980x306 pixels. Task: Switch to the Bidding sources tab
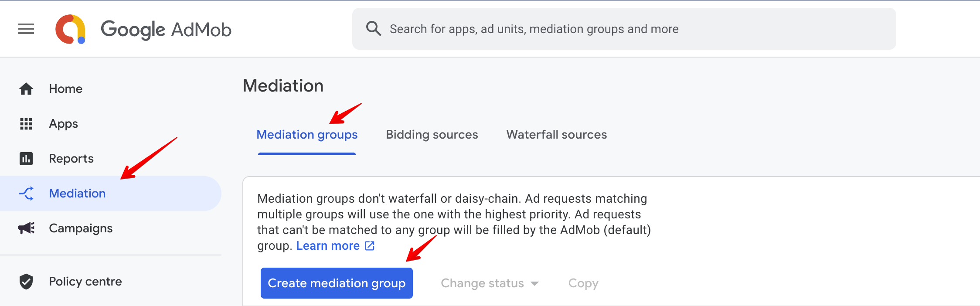click(432, 135)
